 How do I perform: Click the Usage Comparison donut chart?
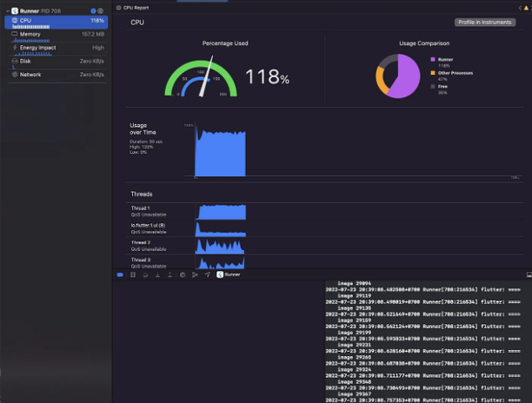pos(397,76)
